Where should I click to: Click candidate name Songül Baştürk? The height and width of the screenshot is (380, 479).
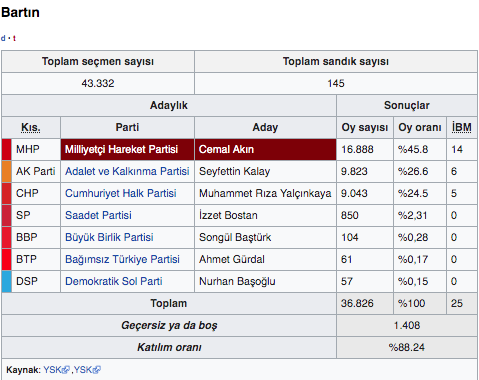coord(235,237)
